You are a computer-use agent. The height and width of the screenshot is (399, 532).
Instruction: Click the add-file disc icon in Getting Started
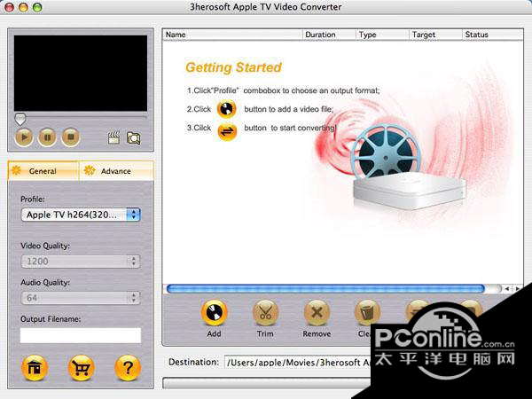(227, 109)
